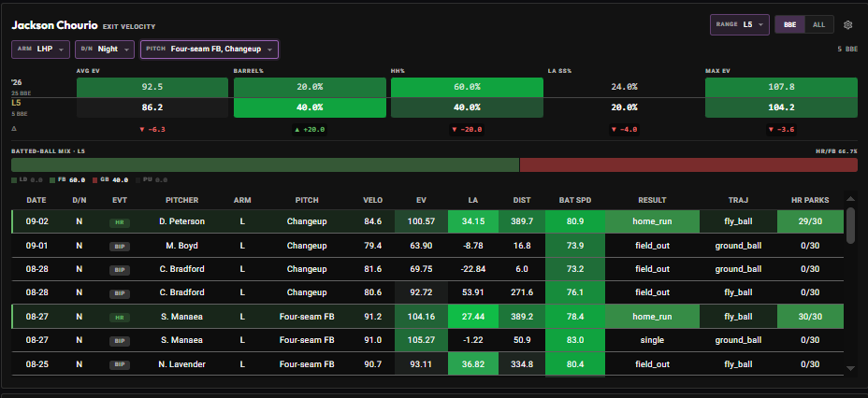Click the MAX EV 107.8 cell
868x398 pixels.
[781, 87]
